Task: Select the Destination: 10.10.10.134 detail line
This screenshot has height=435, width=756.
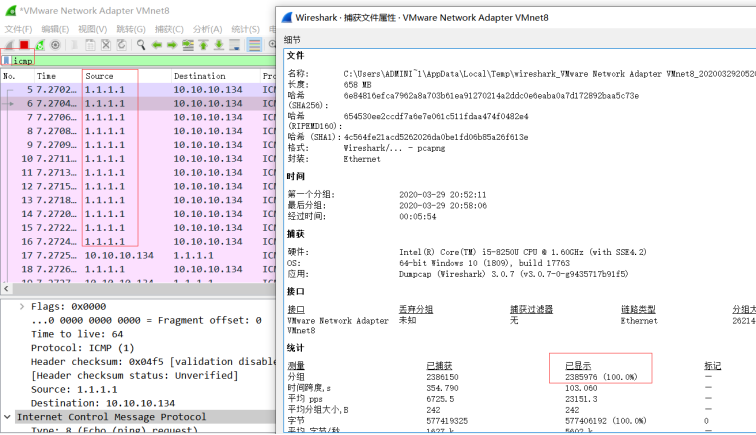Action: pyautogui.click(x=103, y=403)
